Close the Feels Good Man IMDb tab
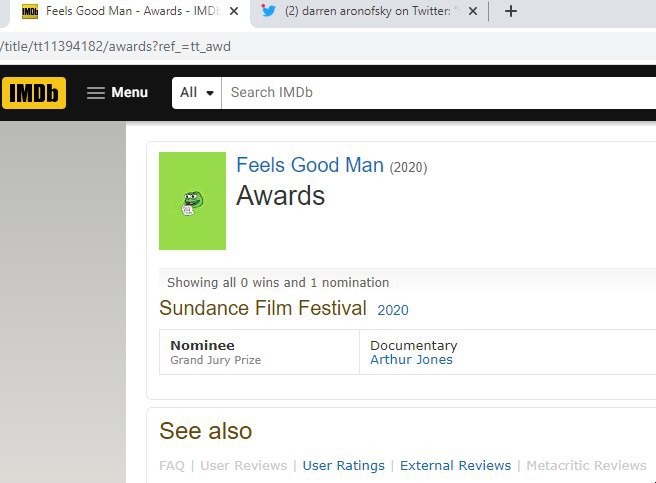Screen dimensions: 656x483 pos(234,11)
